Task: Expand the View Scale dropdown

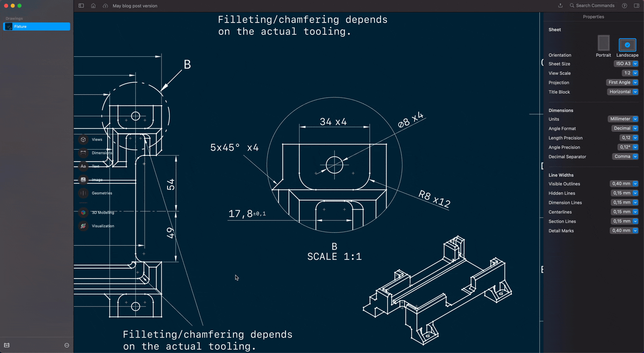Action: coord(630,73)
